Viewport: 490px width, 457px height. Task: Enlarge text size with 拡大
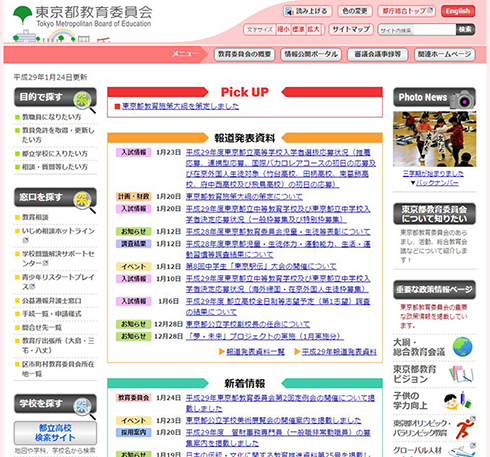point(313,29)
